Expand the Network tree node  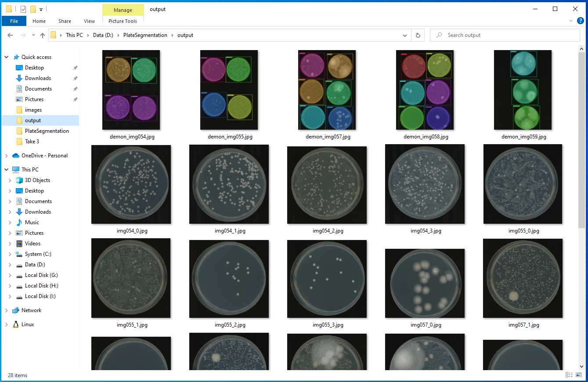point(6,310)
